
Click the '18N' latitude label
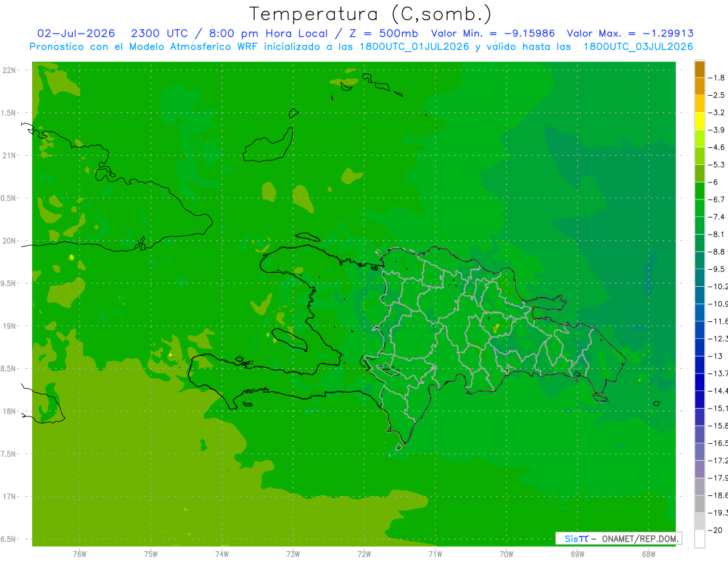pos(9,411)
